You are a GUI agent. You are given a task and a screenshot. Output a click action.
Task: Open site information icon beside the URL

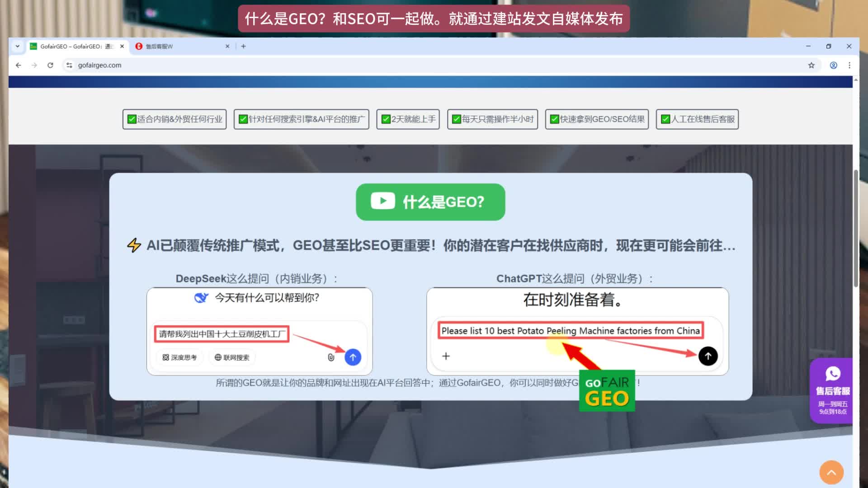click(69, 65)
